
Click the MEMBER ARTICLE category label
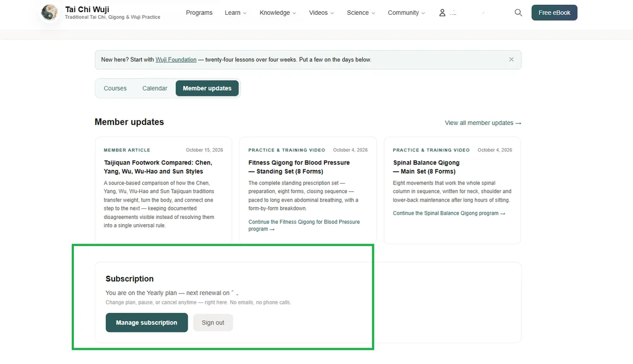coord(127,150)
